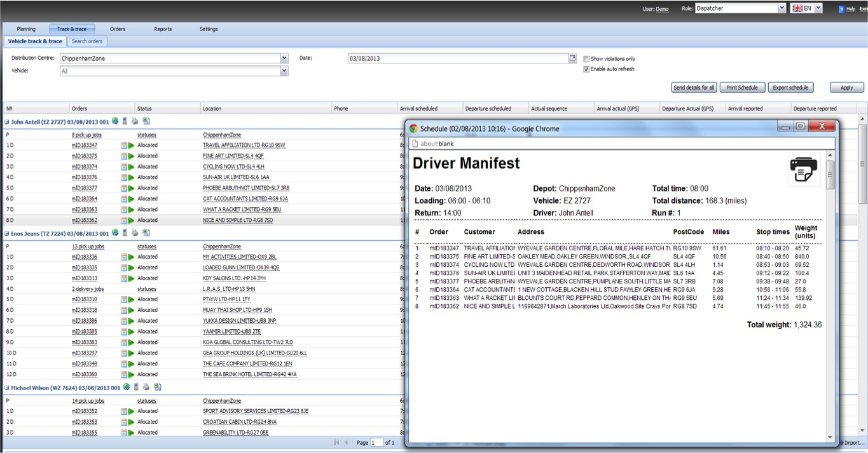Click the Send details for all button

point(694,88)
